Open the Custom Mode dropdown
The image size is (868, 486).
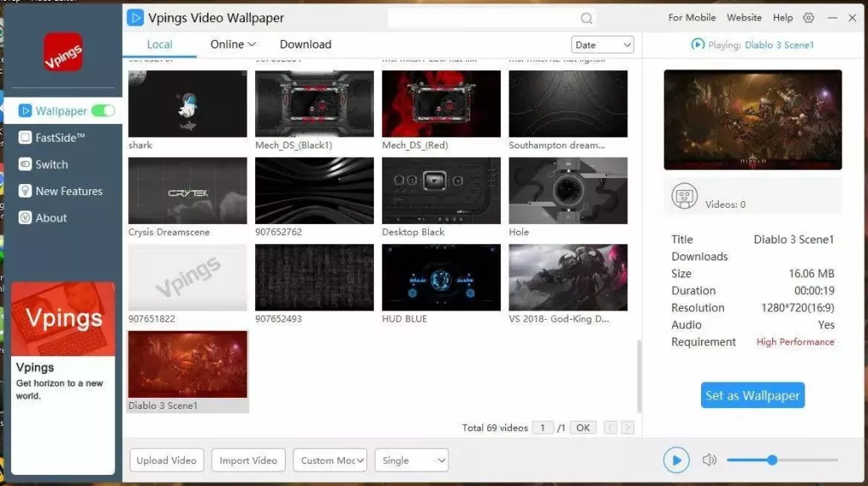pos(330,460)
